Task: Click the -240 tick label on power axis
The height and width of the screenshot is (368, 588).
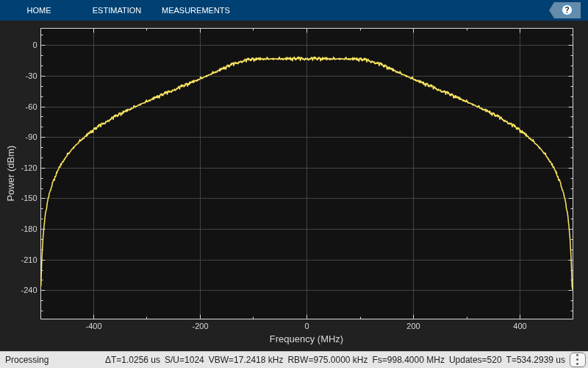Action: pos(29,290)
